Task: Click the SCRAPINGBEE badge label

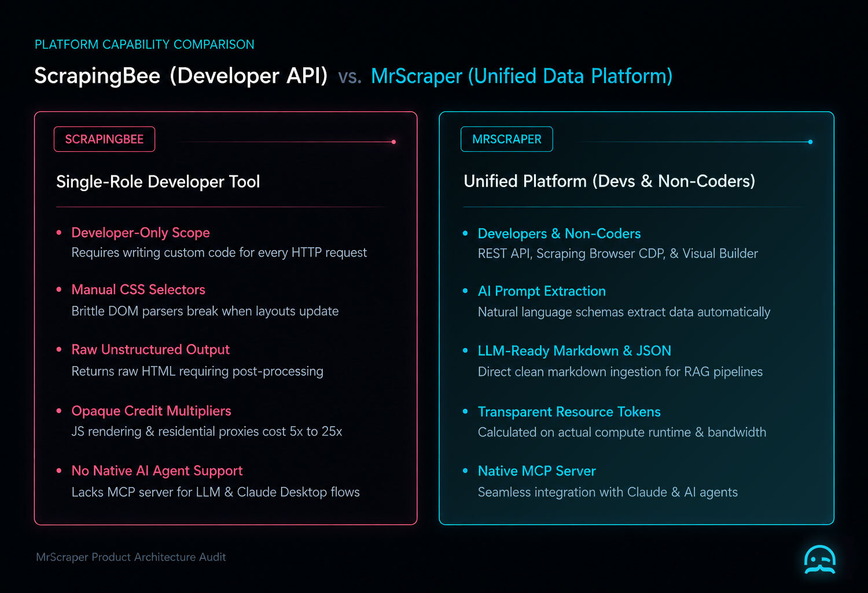Action: point(104,139)
